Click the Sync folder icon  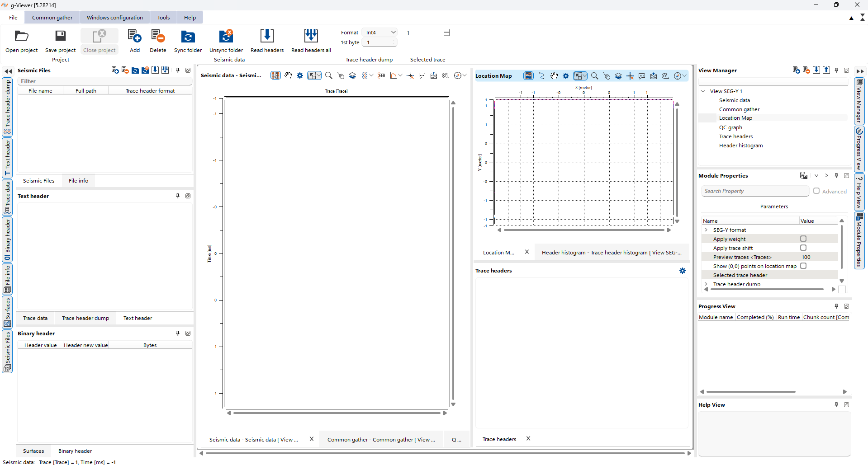click(188, 36)
